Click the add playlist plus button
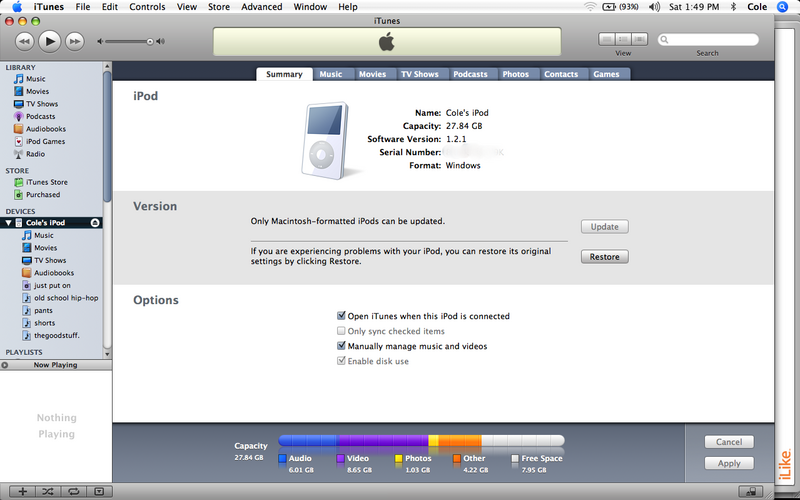This screenshot has width=800, height=500. (x=22, y=491)
